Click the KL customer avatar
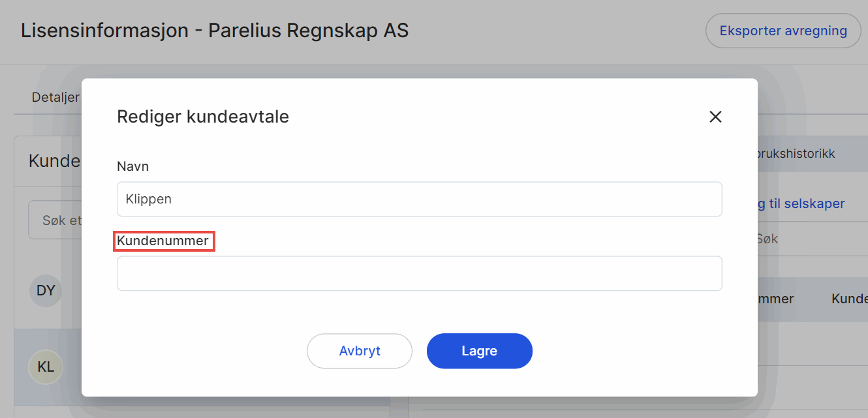 tap(46, 367)
